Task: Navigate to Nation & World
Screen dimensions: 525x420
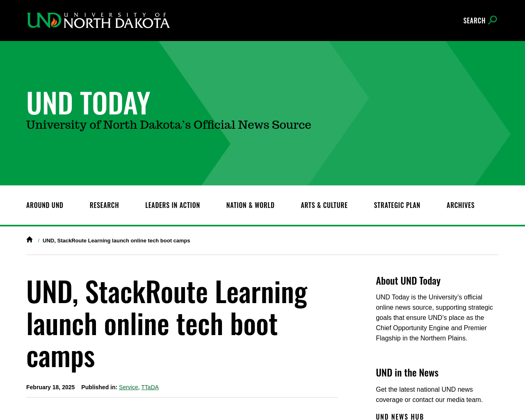Action: click(250, 205)
